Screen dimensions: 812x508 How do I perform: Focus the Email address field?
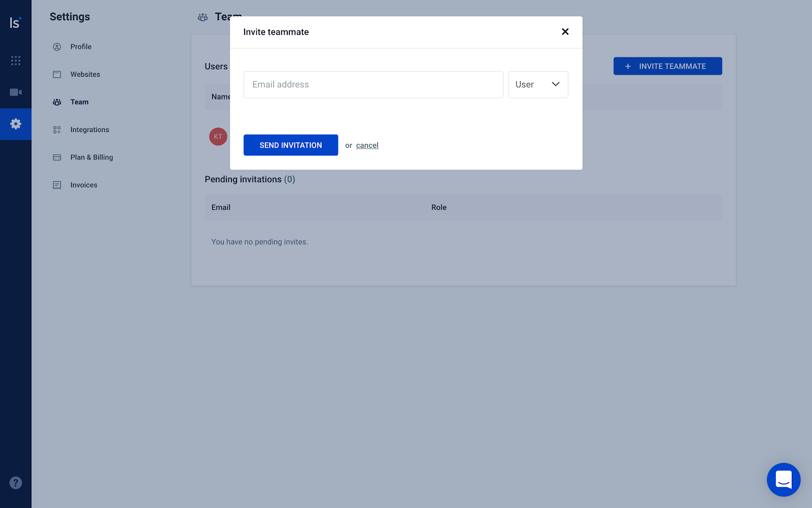pos(373,84)
